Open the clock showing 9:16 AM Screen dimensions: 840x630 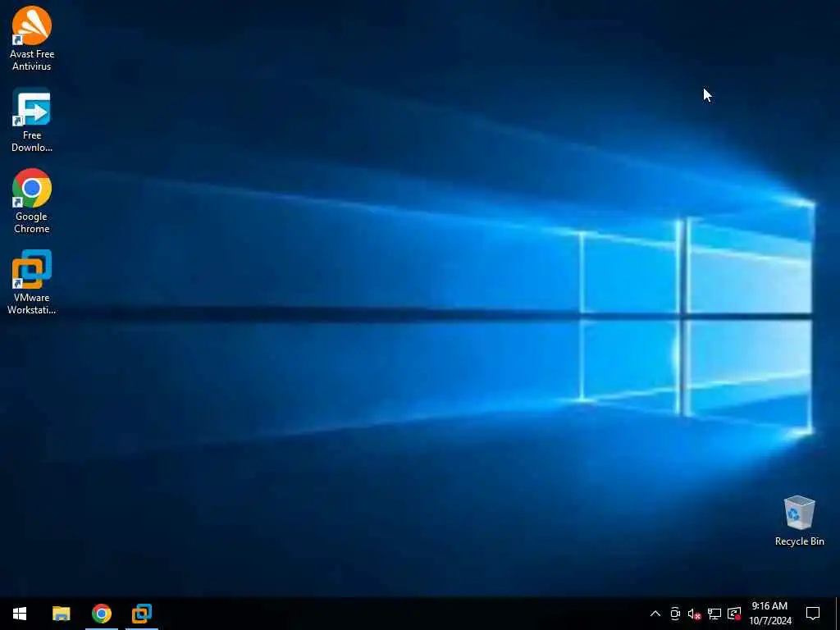(769, 614)
